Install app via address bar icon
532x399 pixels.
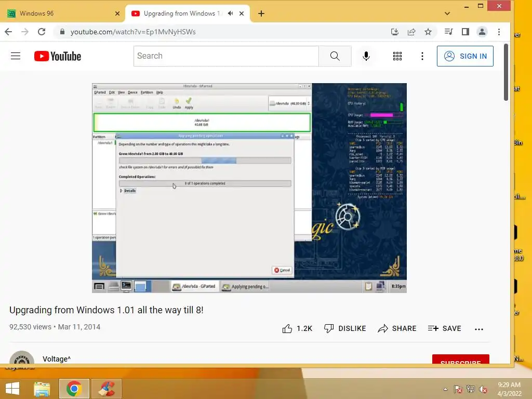[395, 32]
